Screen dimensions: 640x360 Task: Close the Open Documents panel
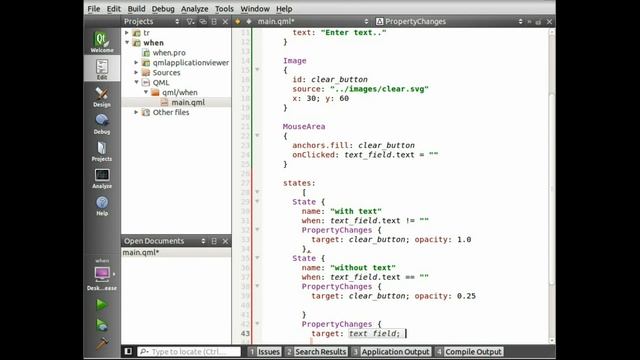click(x=225, y=241)
